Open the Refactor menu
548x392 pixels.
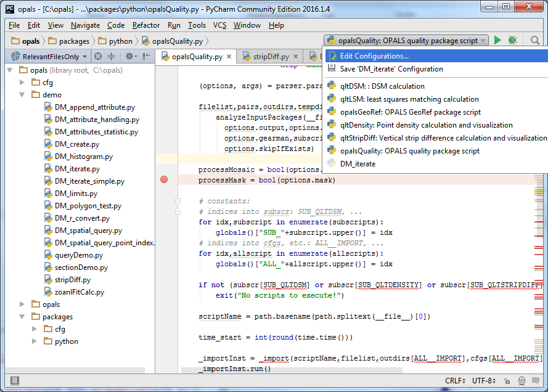[x=145, y=25]
